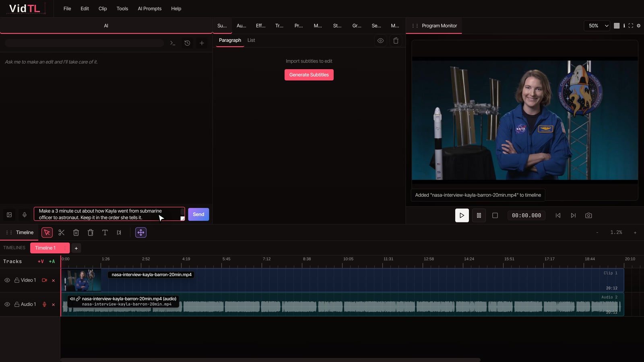This screenshot has height=362, width=644.
Task: Select the text T tool
Action: pos(105,232)
